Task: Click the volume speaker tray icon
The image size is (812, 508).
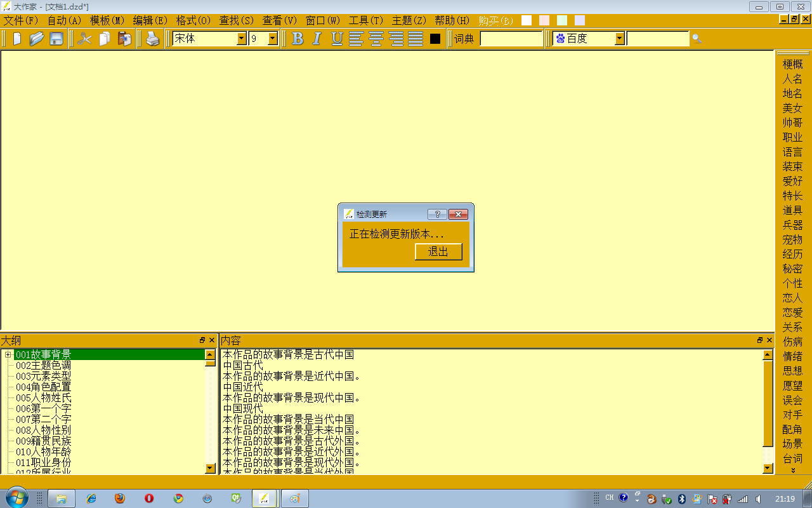Action: 758,498
